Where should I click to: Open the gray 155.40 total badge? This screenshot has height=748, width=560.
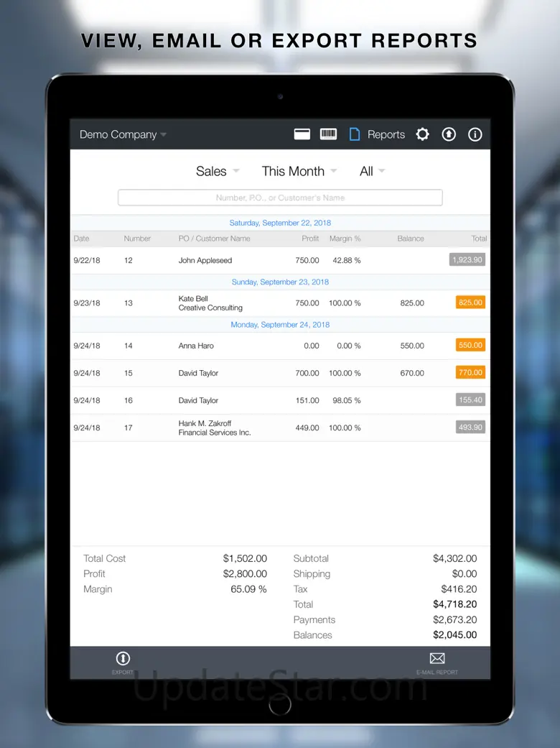tap(470, 400)
